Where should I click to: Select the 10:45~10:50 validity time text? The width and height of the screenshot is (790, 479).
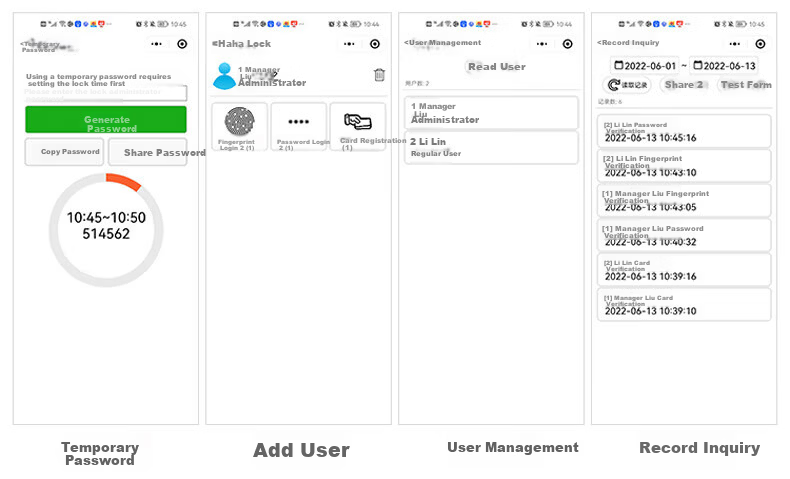(106, 218)
